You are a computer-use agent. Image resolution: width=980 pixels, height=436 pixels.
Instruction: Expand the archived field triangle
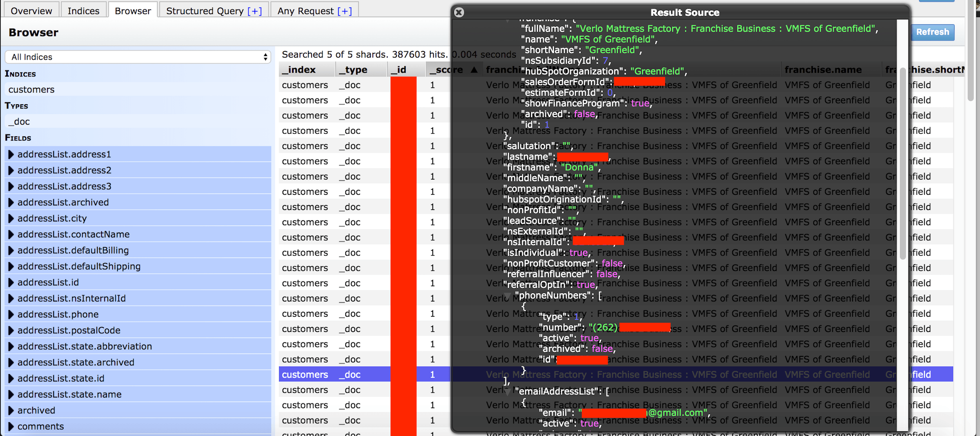click(x=11, y=411)
